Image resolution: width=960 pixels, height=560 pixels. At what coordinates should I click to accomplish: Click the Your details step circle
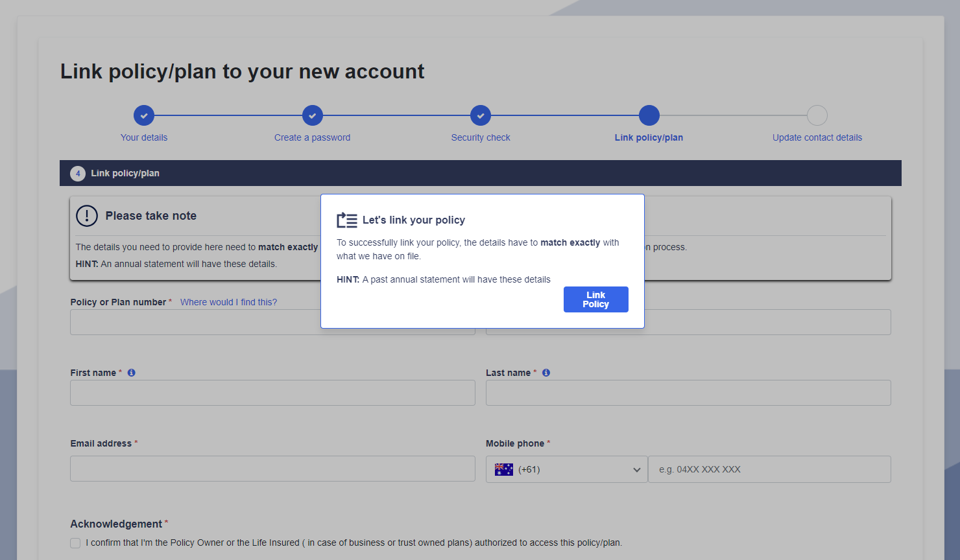point(144,115)
